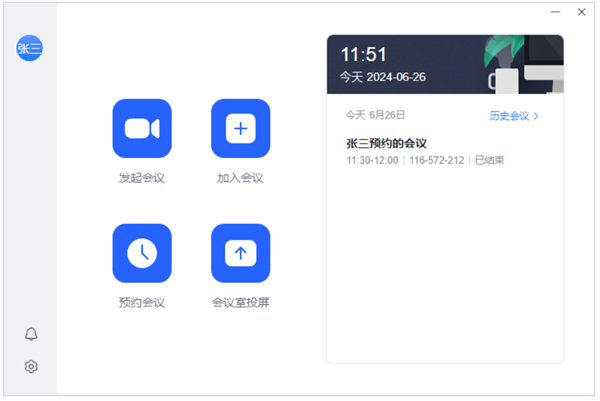Click the 11:30-12:00 meeting time
Image resolution: width=600 pixels, height=401 pixels.
click(372, 160)
